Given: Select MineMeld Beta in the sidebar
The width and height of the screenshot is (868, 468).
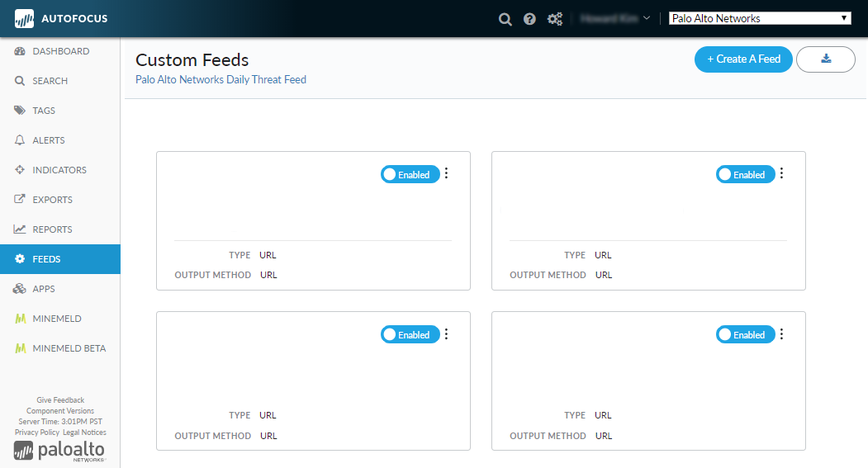Looking at the screenshot, I should 69,348.
